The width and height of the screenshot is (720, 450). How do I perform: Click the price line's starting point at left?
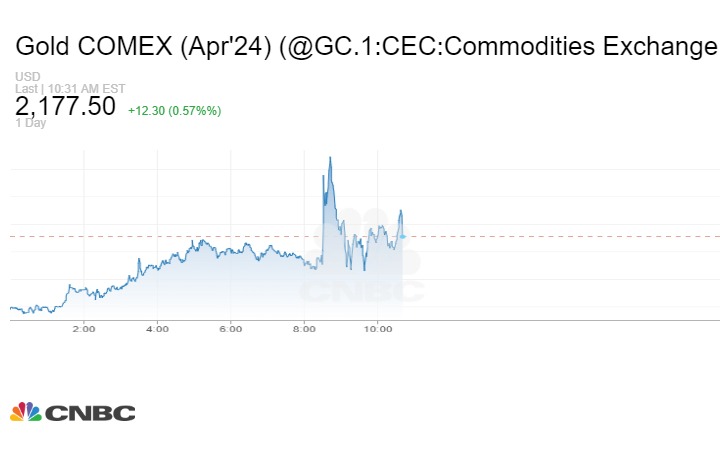point(11,308)
